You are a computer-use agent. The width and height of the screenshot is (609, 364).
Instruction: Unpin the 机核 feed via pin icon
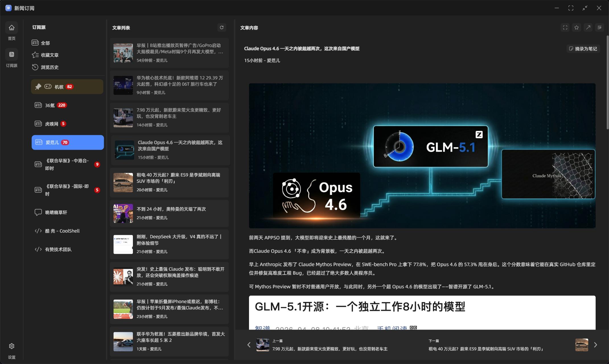pyautogui.click(x=38, y=87)
